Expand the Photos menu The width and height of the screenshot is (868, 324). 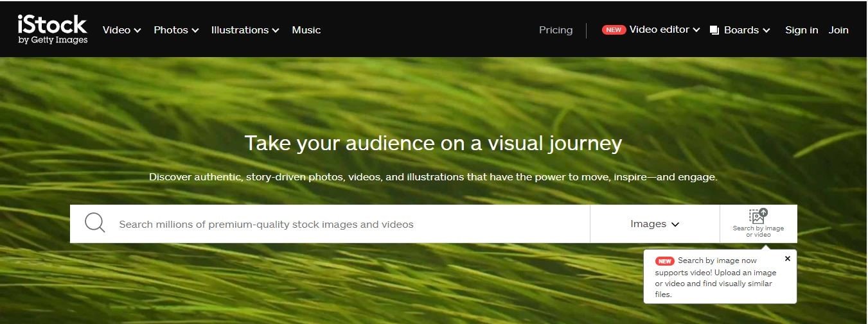coord(177,30)
